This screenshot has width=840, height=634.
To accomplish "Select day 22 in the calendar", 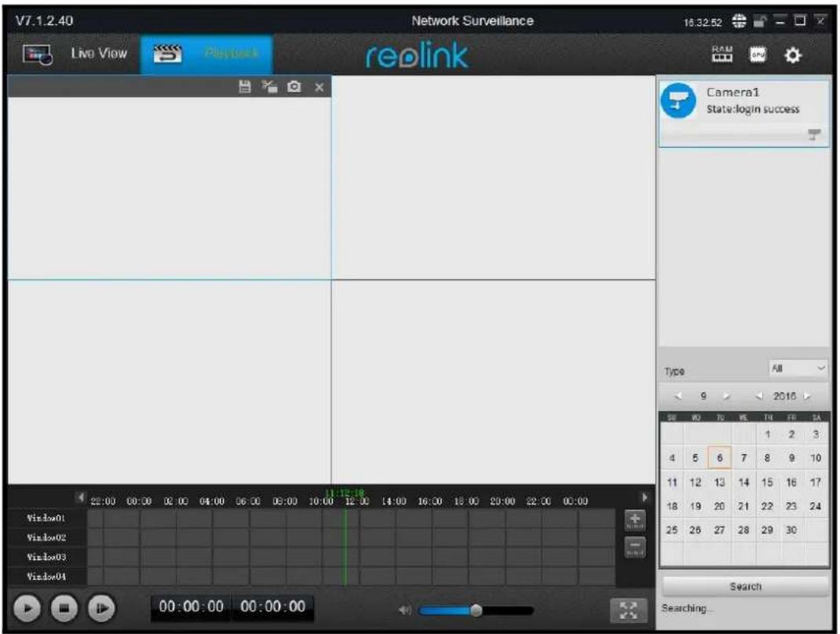I will coord(767,506).
